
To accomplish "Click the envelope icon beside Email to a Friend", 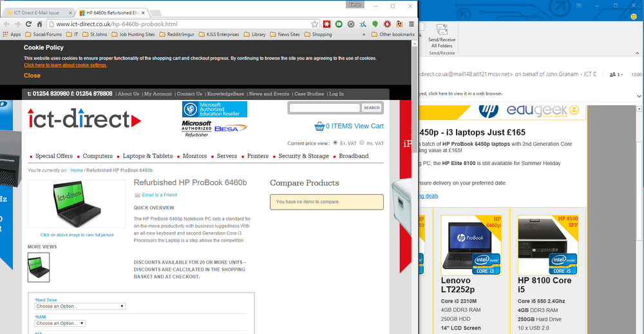I will pos(137,195).
